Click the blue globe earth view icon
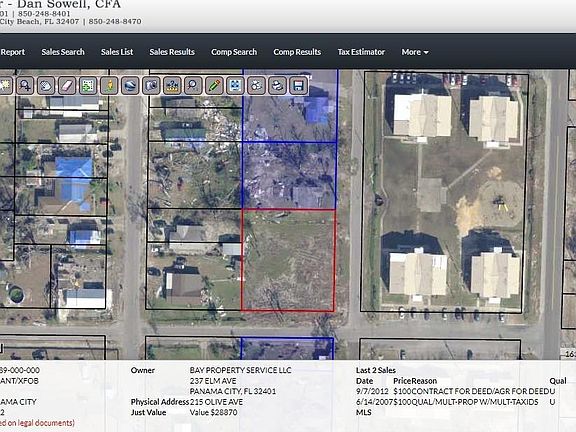The width and height of the screenshot is (576, 432). pyautogui.click(x=130, y=86)
